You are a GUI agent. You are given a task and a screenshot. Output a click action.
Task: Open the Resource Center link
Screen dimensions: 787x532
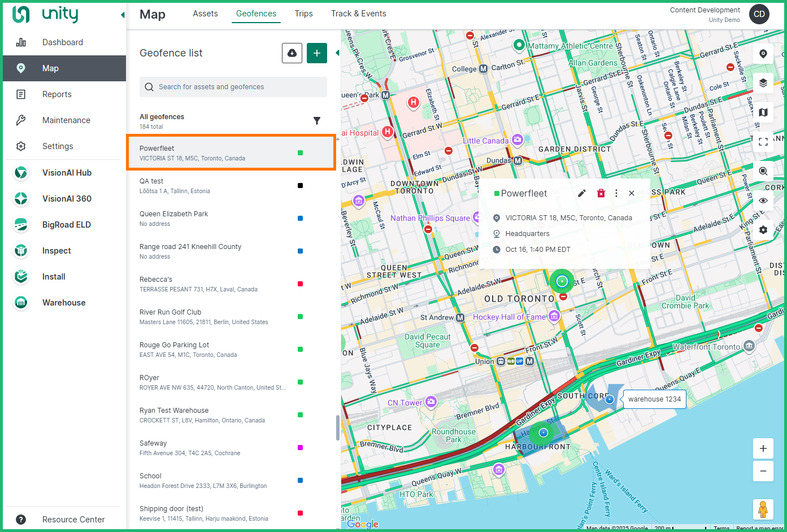click(73, 520)
